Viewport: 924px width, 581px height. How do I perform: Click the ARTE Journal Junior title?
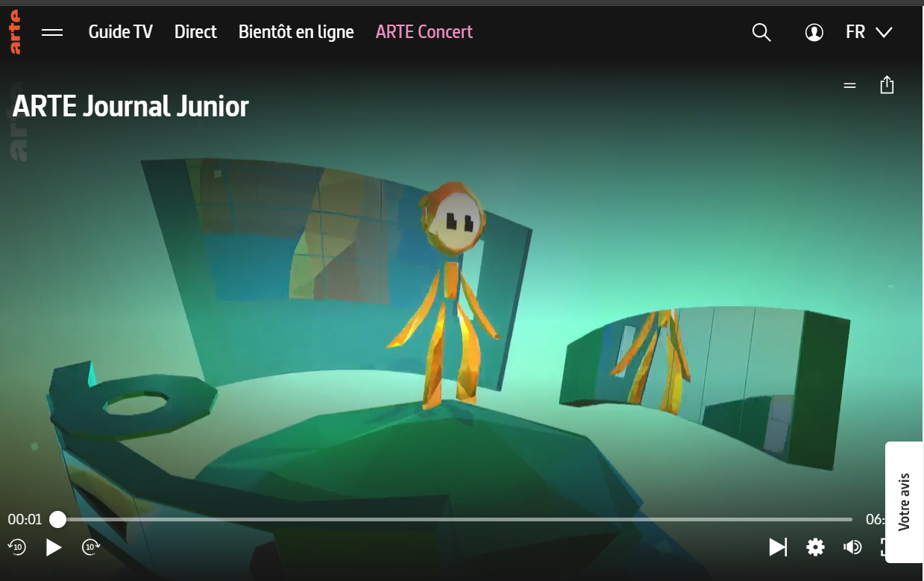tap(131, 107)
